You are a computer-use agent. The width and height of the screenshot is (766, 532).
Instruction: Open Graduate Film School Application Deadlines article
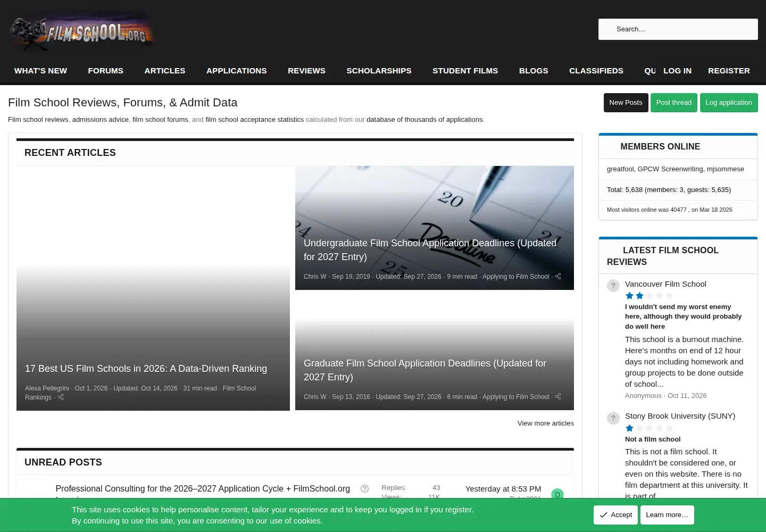coord(425,370)
